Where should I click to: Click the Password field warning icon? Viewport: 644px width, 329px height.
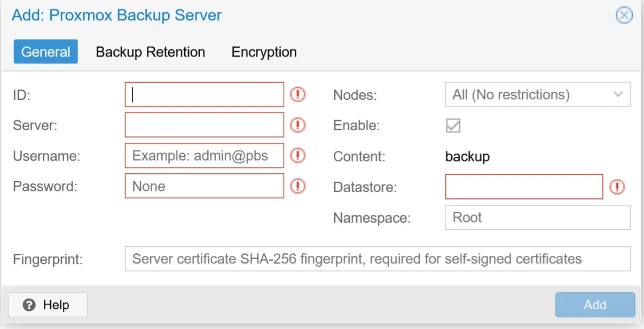click(x=297, y=186)
